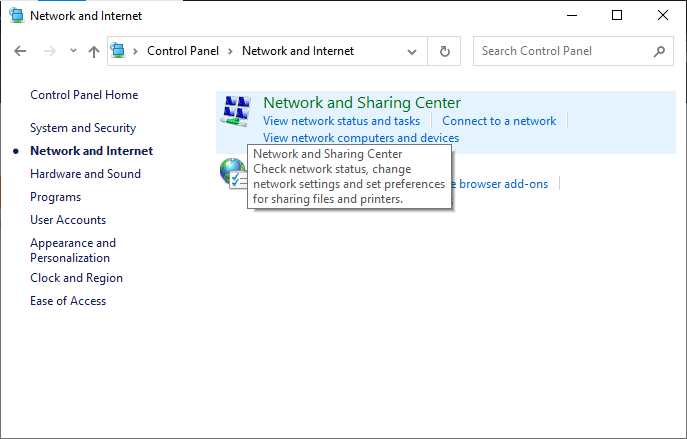Open Hardware and Sound category

tap(85, 174)
